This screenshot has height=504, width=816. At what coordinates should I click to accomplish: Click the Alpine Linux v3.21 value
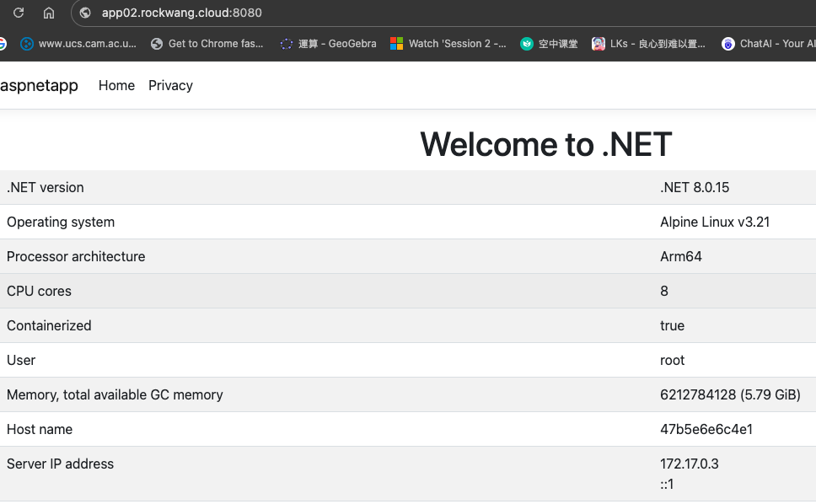coord(715,223)
